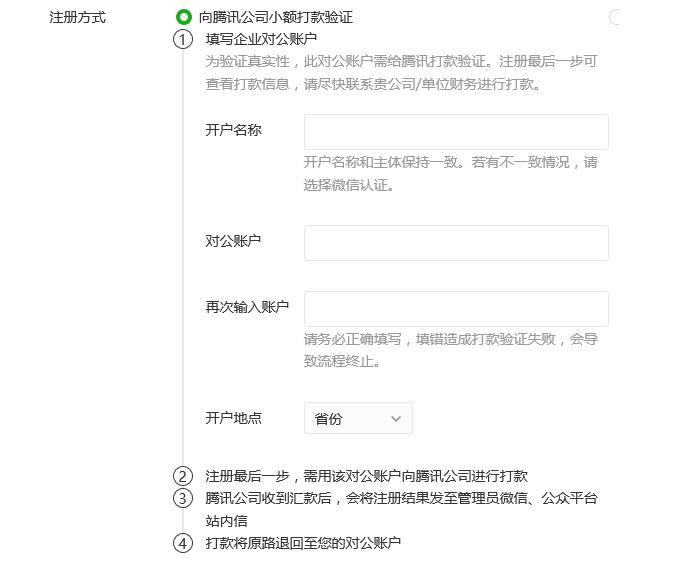690x561 pixels.
Task: Click into the 对公账户 text box
Action: coord(456,243)
